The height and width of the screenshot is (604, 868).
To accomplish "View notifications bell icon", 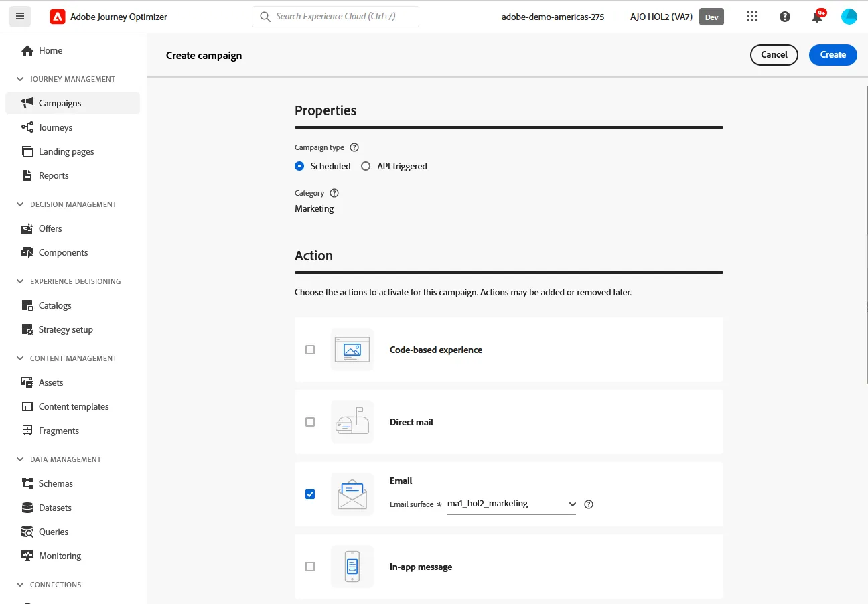I will point(817,17).
